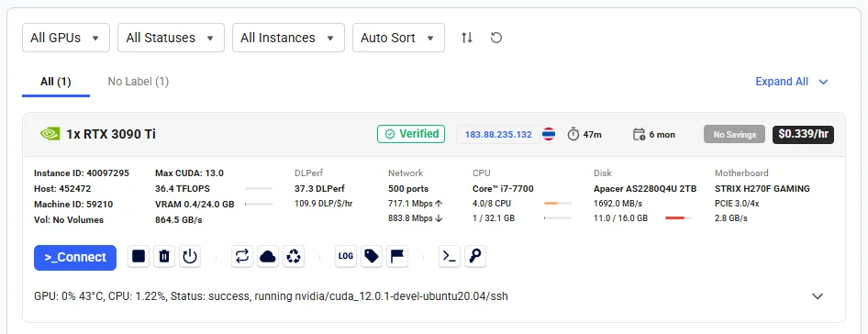
Task: Click the Expand All link
Action: pyautogui.click(x=792, y=82)
